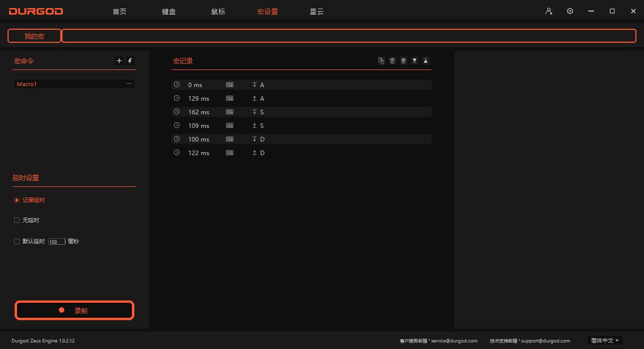
Task: Open the user account icon
Action: click(548, 11)
